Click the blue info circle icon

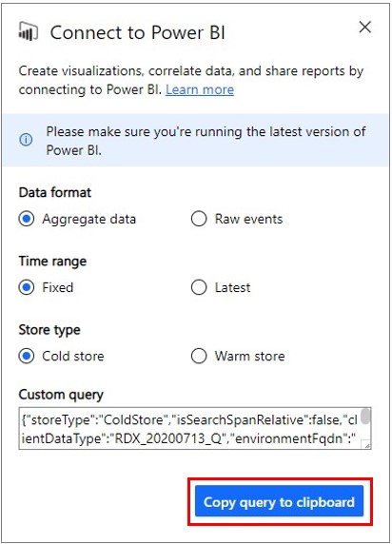tap(26, 140)
